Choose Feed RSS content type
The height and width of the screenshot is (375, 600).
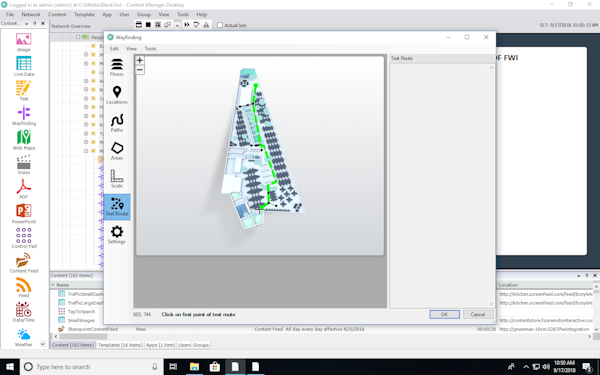23,287
